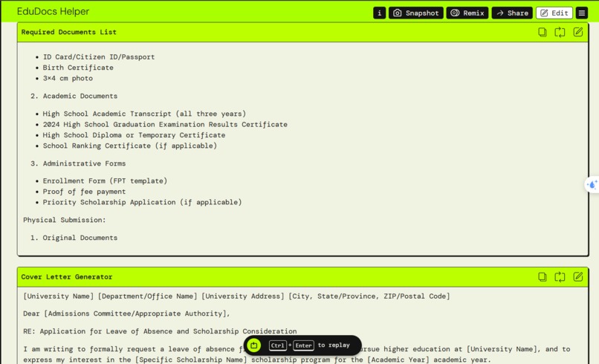
Task: Click 'High School Academic Transcript' item
Action: pyautogui.click(x=144, y=114)
